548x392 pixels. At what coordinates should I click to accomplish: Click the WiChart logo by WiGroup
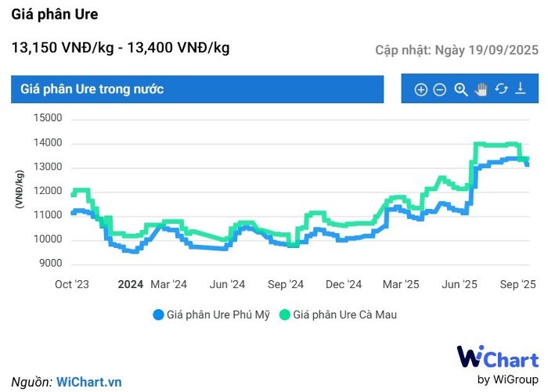(497, 365)
